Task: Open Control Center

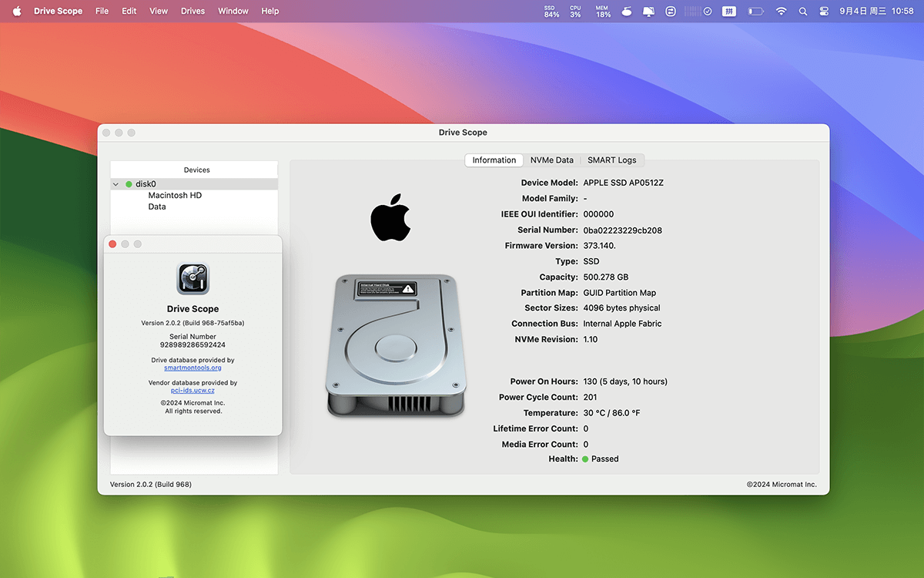Action: [824, 12]
